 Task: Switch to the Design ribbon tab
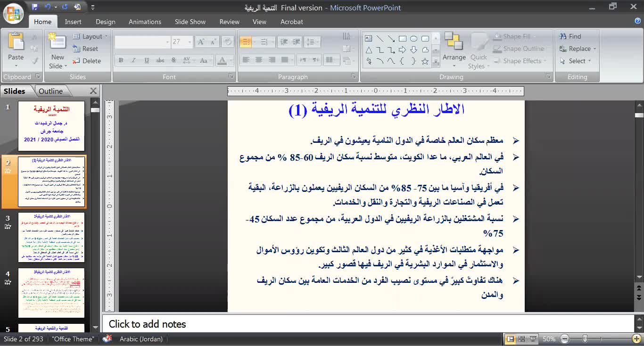106,22
